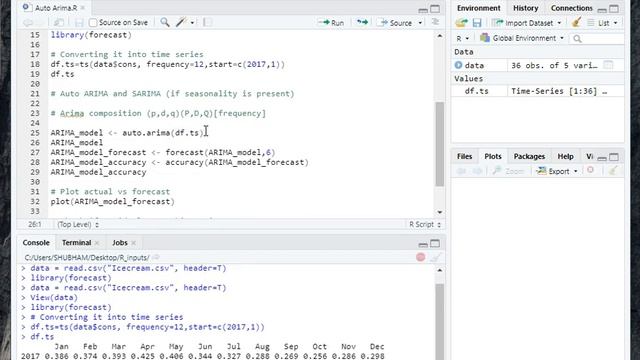This screenshot has height=360, width=640.
Task: Open the R language dropdown
Action: [462, 38]
